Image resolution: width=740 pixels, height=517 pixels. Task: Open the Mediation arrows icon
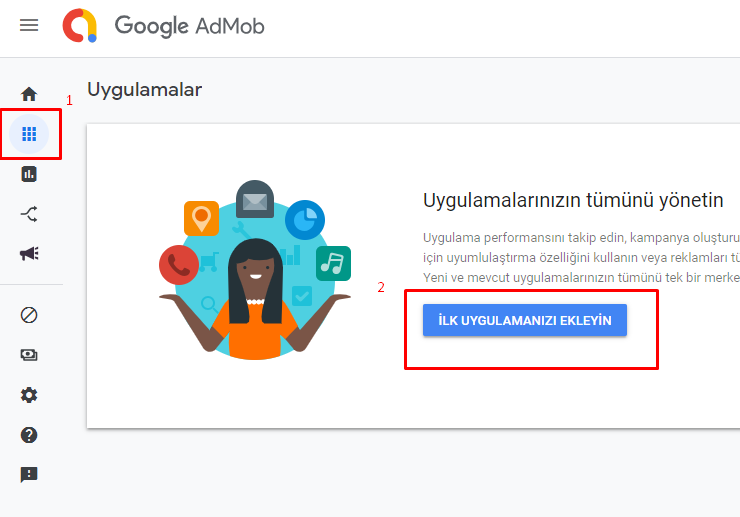coord(29,214)
